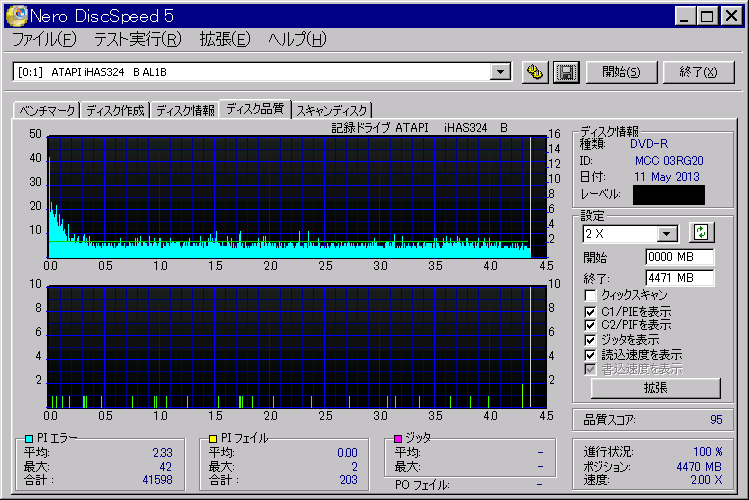Click the date 11 May 2013
This screenshot has width=749, height=500.
tap(667, 177)
